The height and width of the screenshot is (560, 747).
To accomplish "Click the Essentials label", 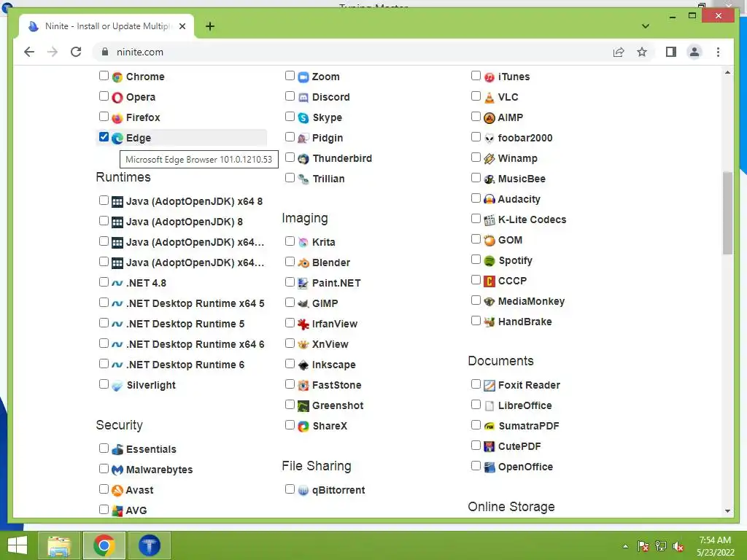I will tap(151, 449).
